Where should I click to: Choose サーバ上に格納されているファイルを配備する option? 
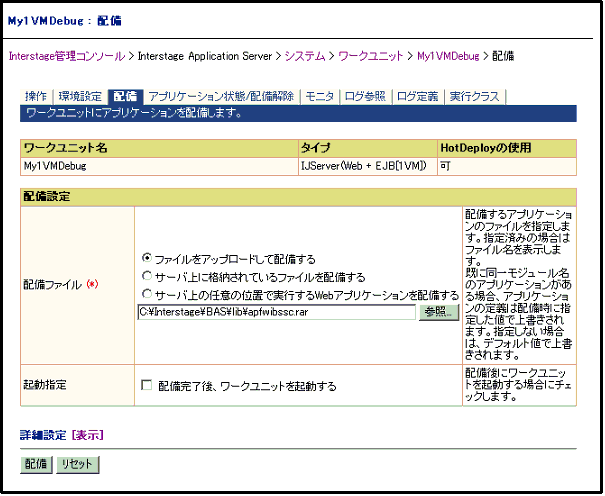[147, 276]
